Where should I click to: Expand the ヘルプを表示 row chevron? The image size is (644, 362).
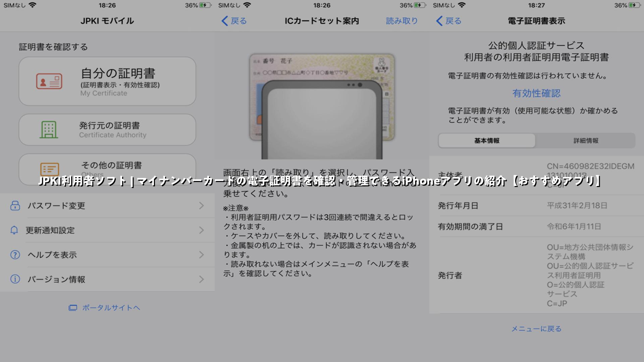point(202,255)
